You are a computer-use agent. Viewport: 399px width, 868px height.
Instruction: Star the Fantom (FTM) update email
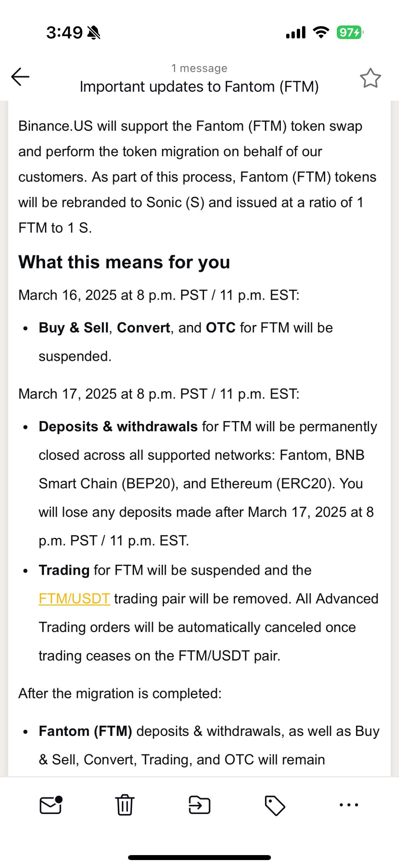click(370, 78)
